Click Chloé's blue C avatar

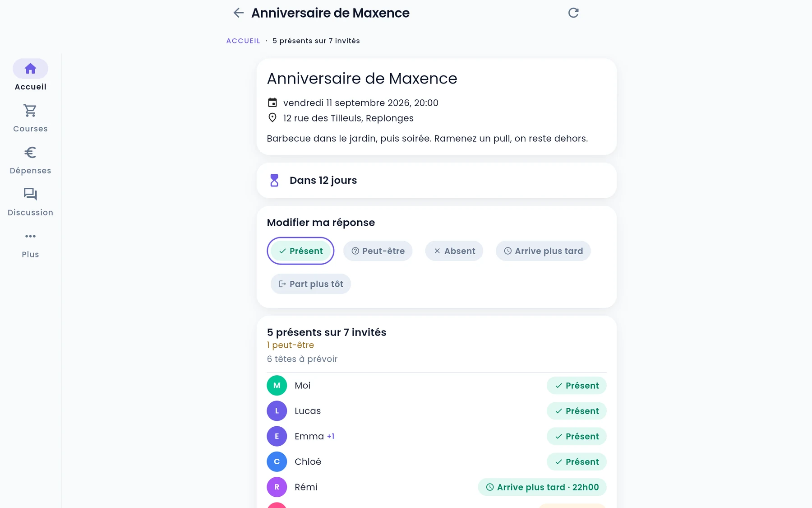tap(277, 461)
